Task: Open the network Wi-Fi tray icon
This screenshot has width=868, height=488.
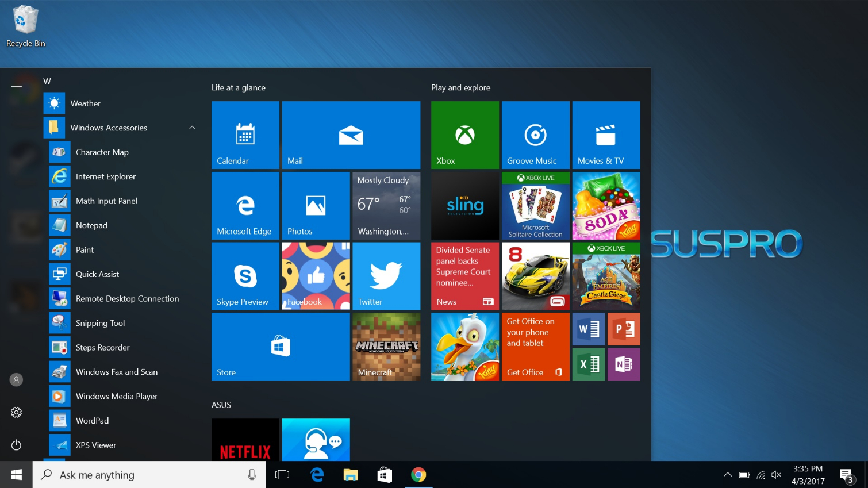Action: tap(761, 475)
